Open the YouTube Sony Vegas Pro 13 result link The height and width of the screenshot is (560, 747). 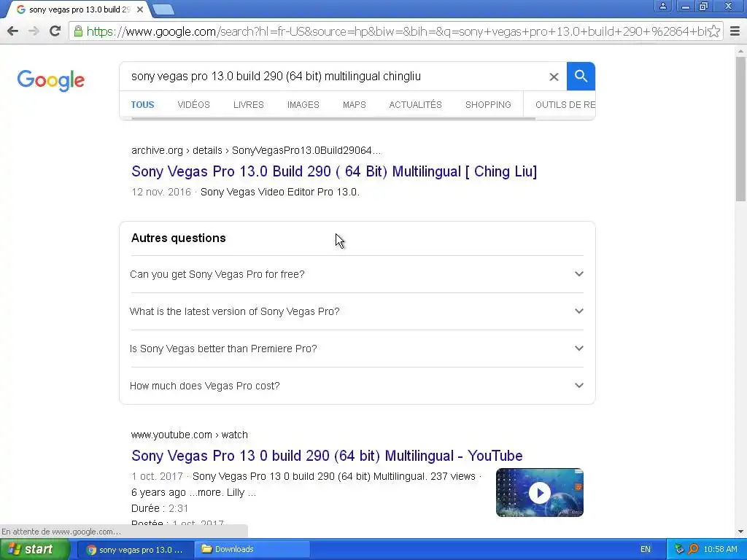click(327, 456)
